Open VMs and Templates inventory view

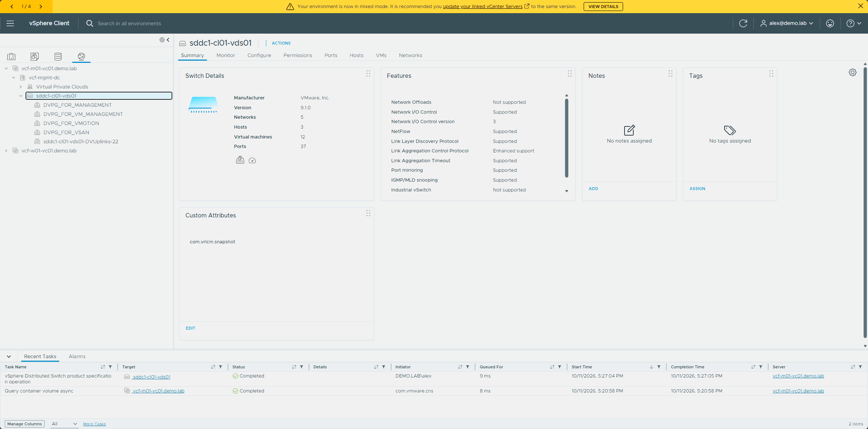(35, 57)
